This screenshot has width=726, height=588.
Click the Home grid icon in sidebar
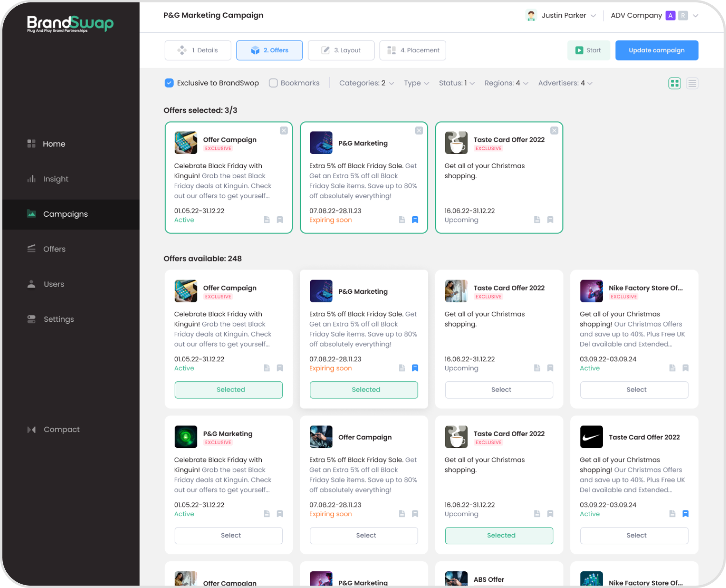pos(31,144)
